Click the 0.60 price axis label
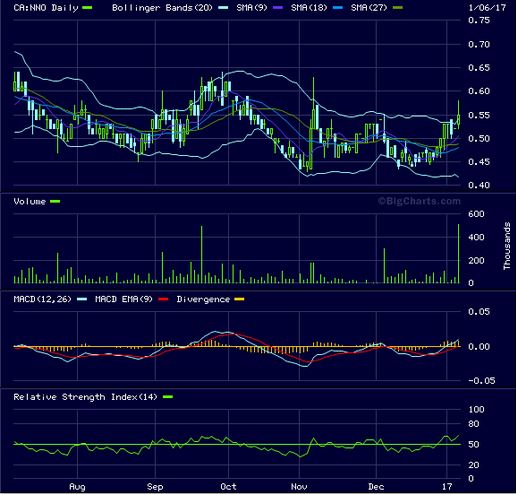Viewport: 516px width, 494px height. (x=479, y=91)
